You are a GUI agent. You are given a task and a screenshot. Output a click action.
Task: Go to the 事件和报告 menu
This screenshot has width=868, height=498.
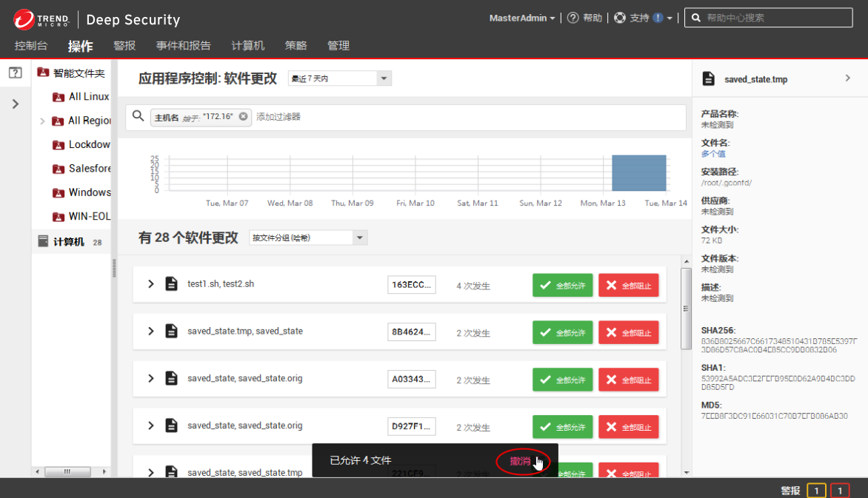[183, 46]
